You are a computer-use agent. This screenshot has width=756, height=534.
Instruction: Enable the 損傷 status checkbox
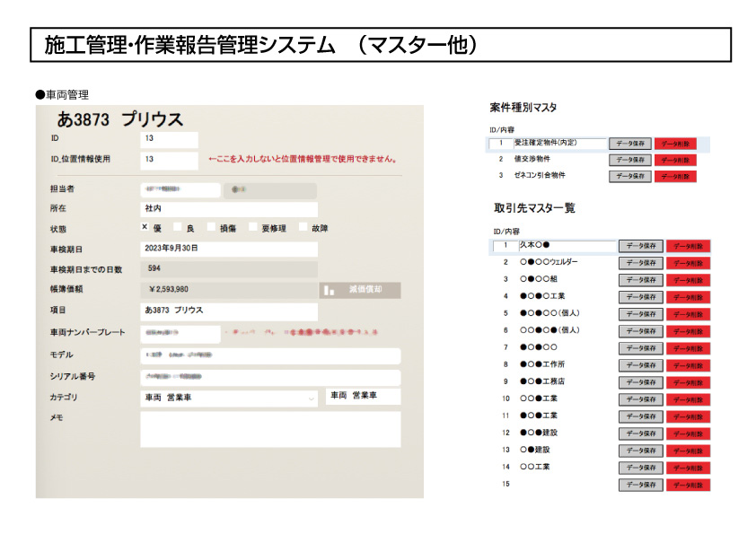point(212,227)
